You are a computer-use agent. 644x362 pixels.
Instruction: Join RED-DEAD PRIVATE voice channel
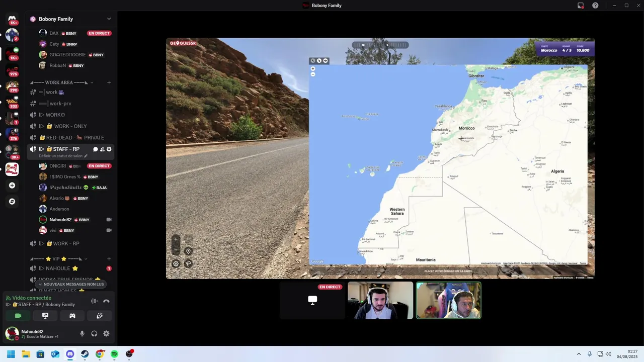tap(70, 138)
